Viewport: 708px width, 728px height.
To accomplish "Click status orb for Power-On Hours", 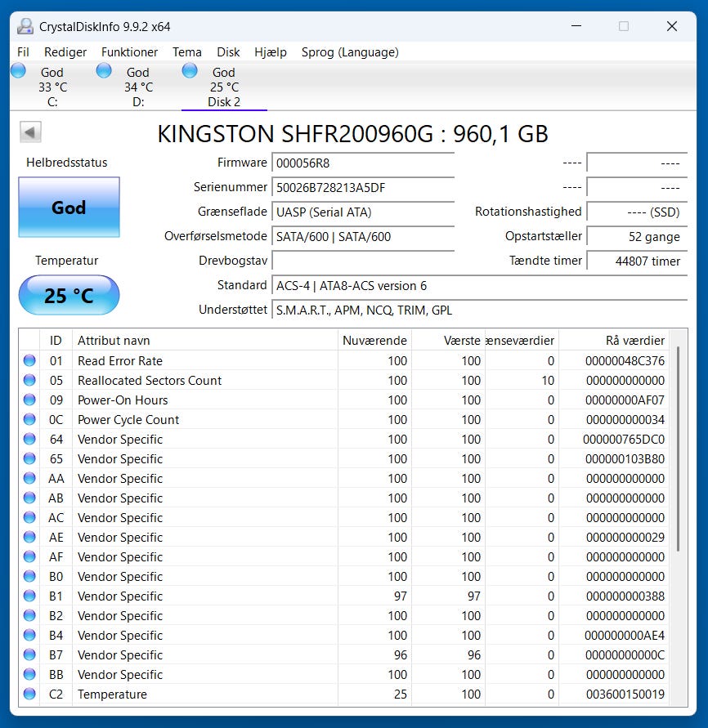I will 29,400.
